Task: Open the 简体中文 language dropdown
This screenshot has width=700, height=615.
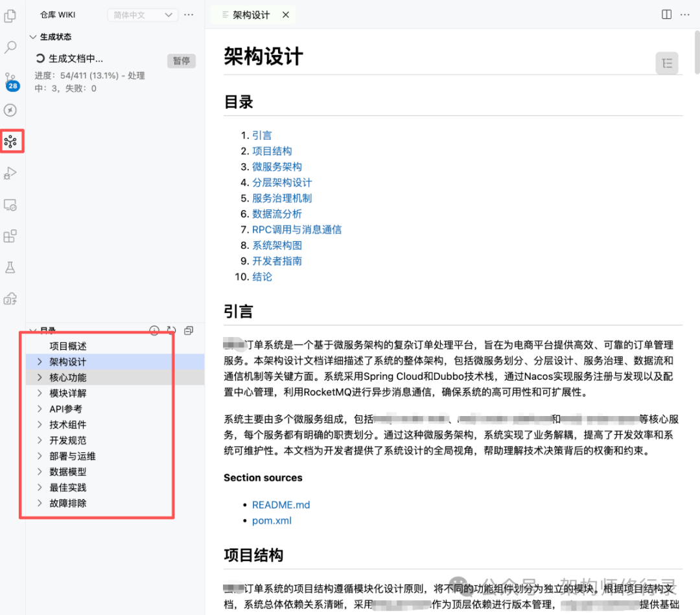Action: tap(143, 15)
